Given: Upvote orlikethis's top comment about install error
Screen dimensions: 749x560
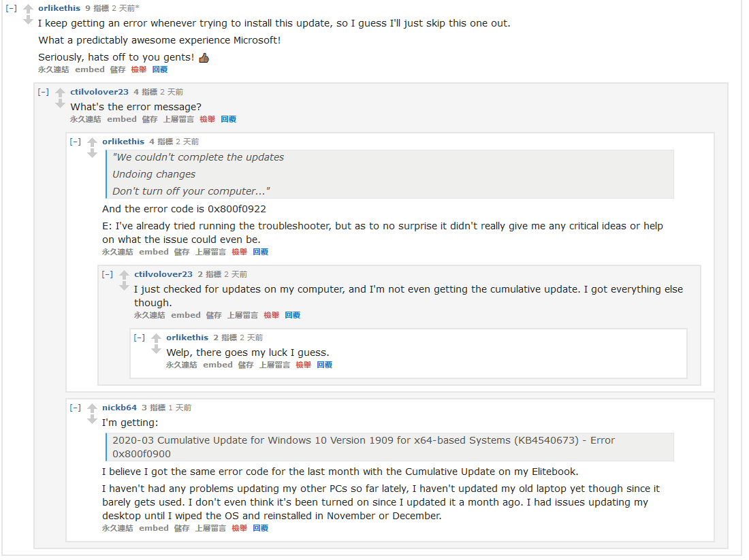Looking at the screenshot, I should [x=28, y=9].
